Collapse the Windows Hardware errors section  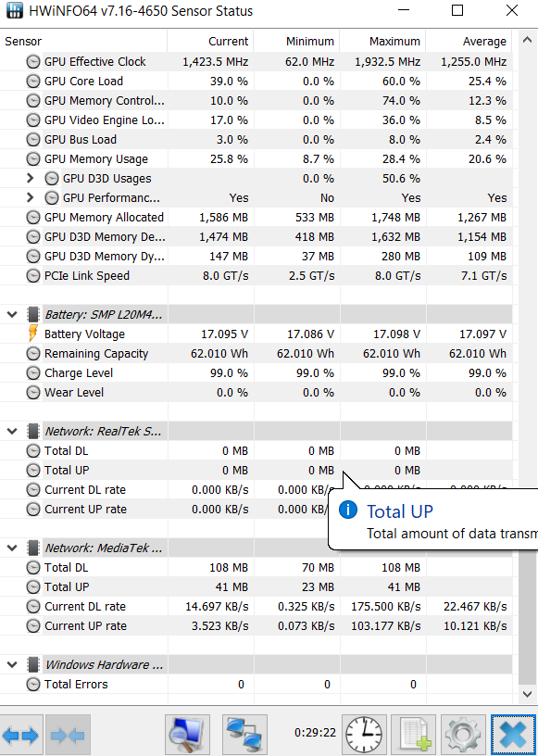[12, 665]
